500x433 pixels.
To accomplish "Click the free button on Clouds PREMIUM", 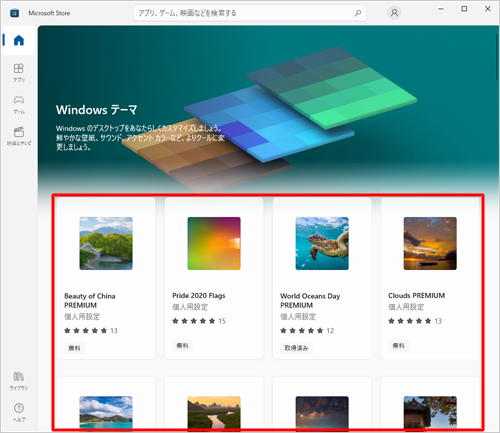I will coord(398,346).
